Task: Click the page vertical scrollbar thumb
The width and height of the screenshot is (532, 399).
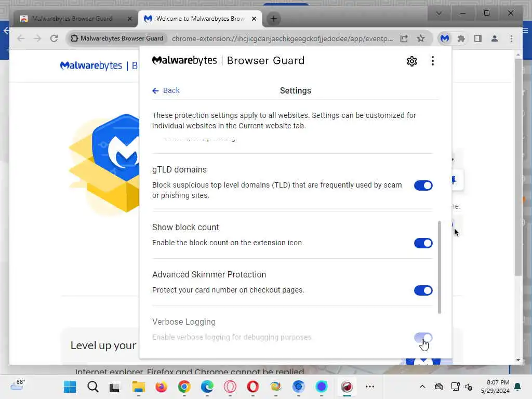Action: 518,168
